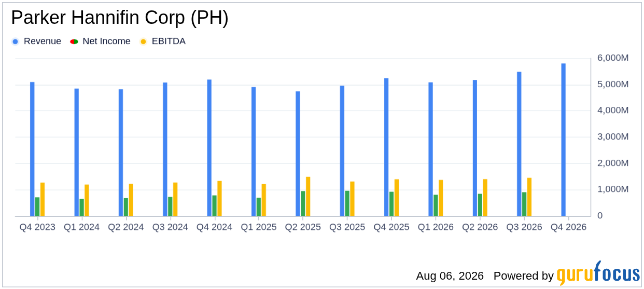Click the 3,000M y-axis value
Image resolution: width=644 pixels, height=289 pixels.
tap(613, 137)
